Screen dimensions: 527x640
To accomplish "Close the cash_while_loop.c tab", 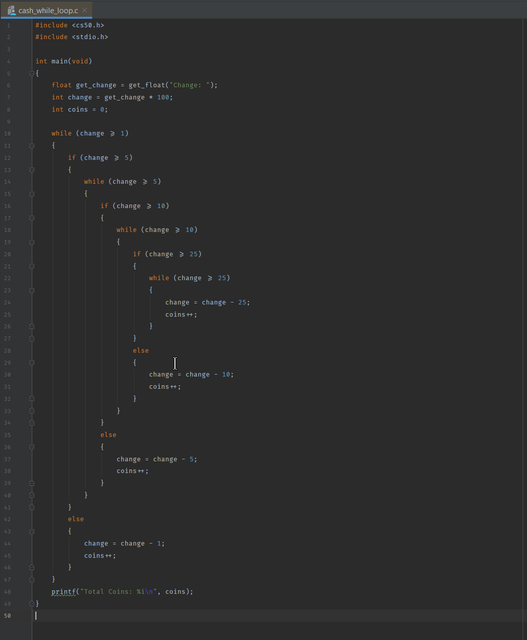I will [x=84, y=10].
